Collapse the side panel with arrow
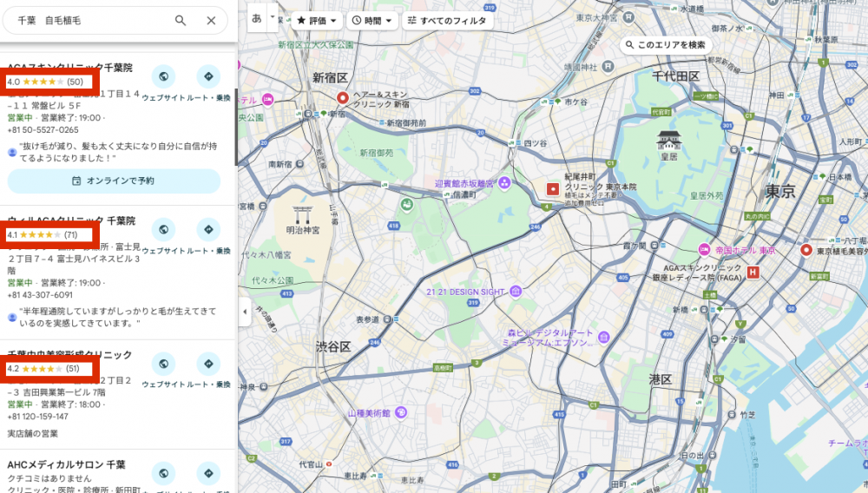868x493 pixels. [245, 312]
